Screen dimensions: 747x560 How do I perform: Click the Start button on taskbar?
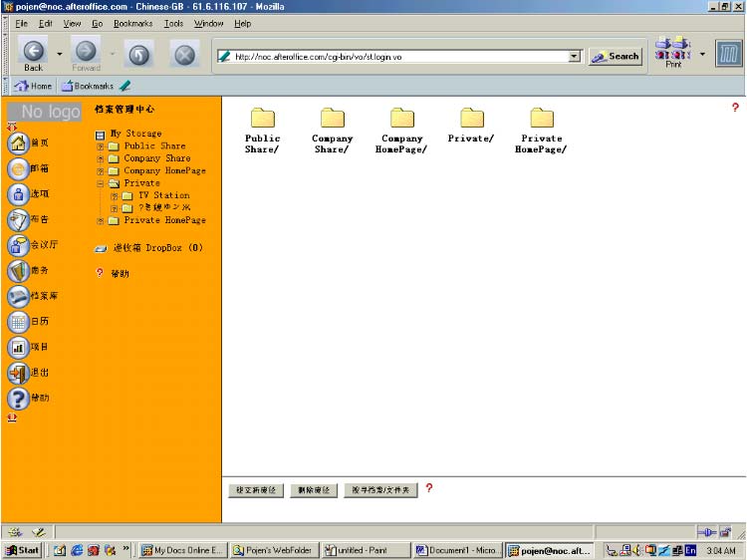[x=22, y=550]
